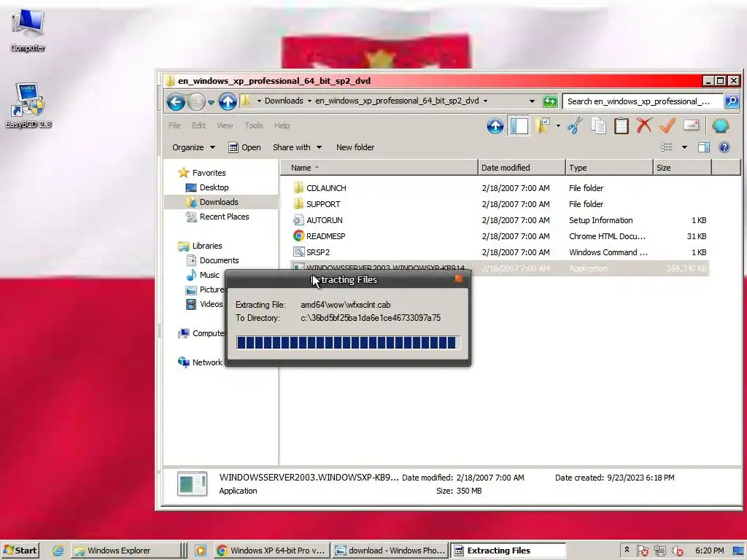747x560 pixels.
Task: Close the Extracting Files dialog with orange button
Action: coord(459,279)
